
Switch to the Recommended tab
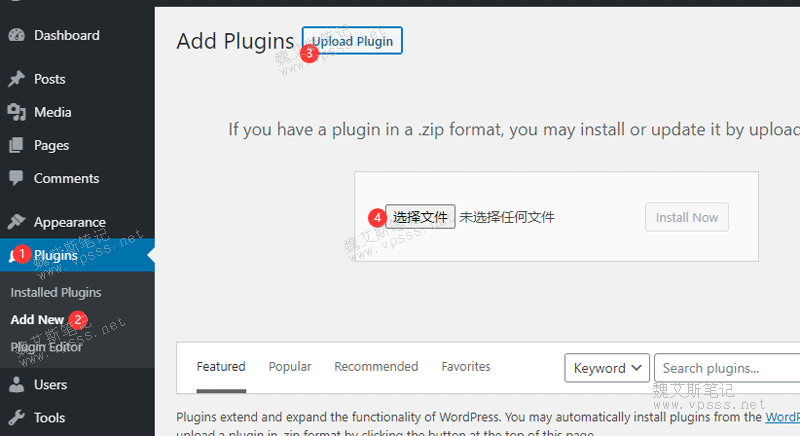(x=376, y=367)
